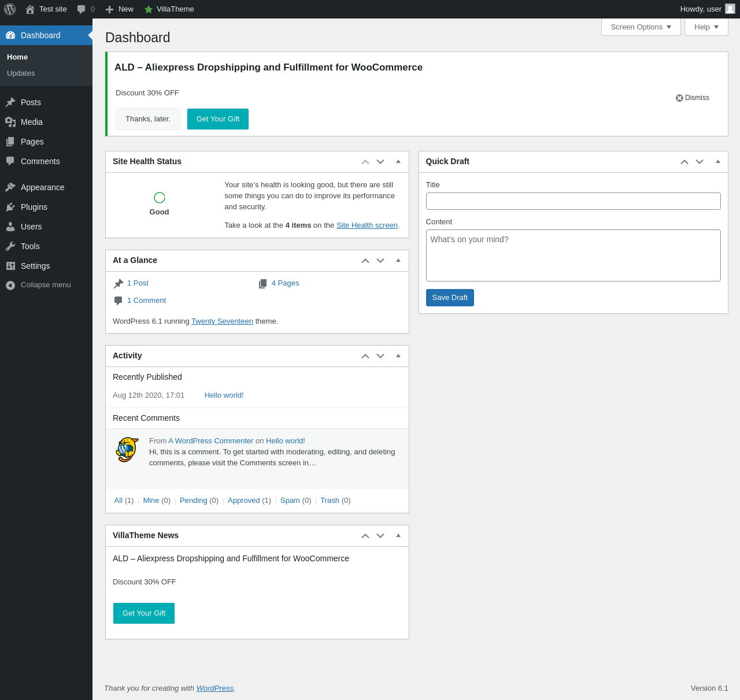Image resolution: width=740 pixels, height=700 pixels.
Task: Click the plus icon beside New
Action: [109, 9]
